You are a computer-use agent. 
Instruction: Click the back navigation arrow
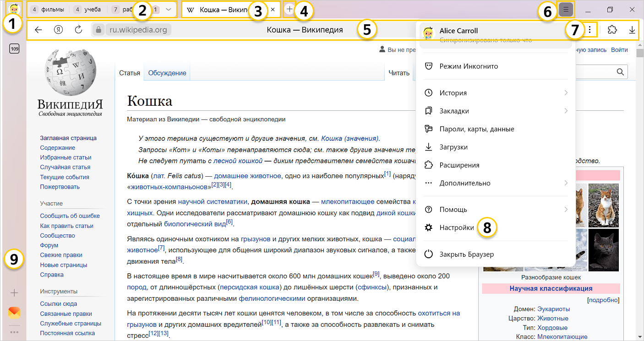tap(38, 30)
